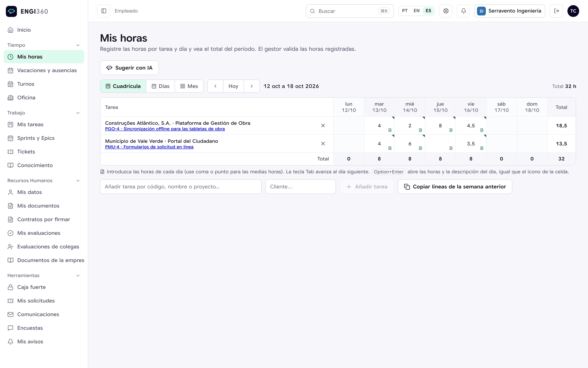Collapse the Tiempo sidebar section
Screen dimensions: 588x368
point(78,45)
